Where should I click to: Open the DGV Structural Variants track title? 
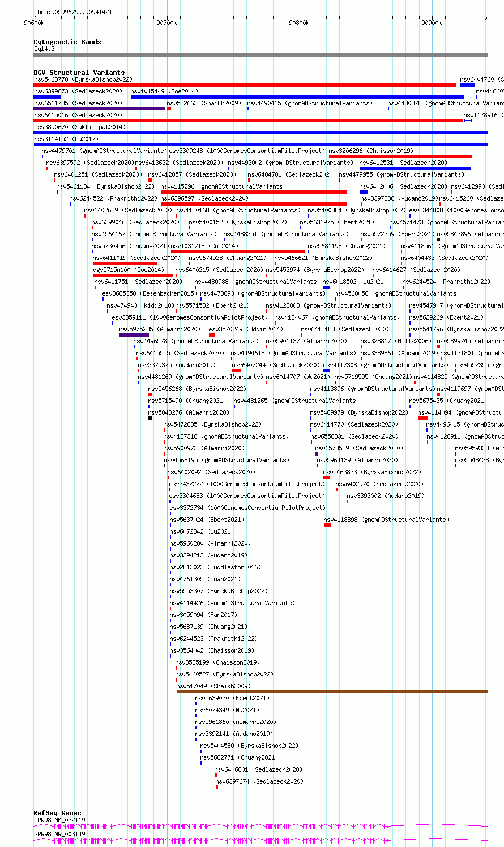(x=79, y=73)
